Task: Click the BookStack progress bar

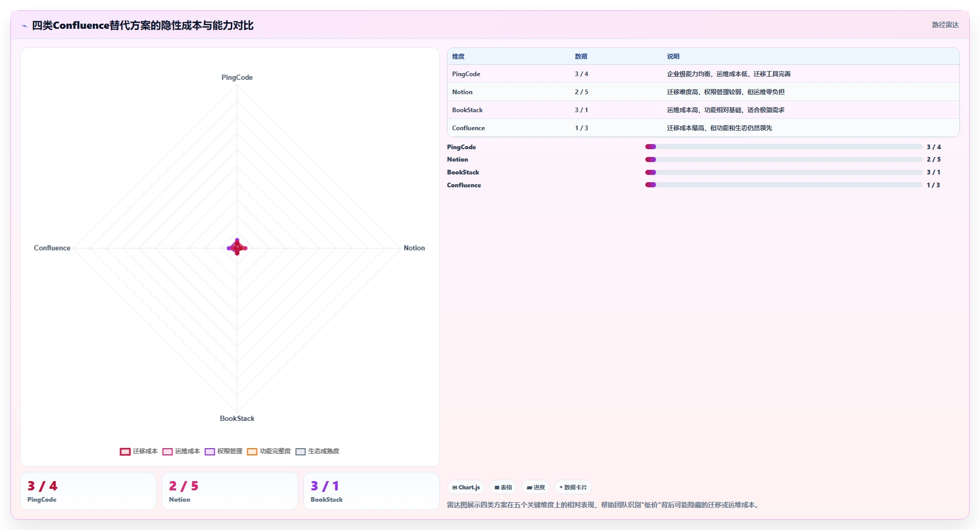Action: click(784, 172)
